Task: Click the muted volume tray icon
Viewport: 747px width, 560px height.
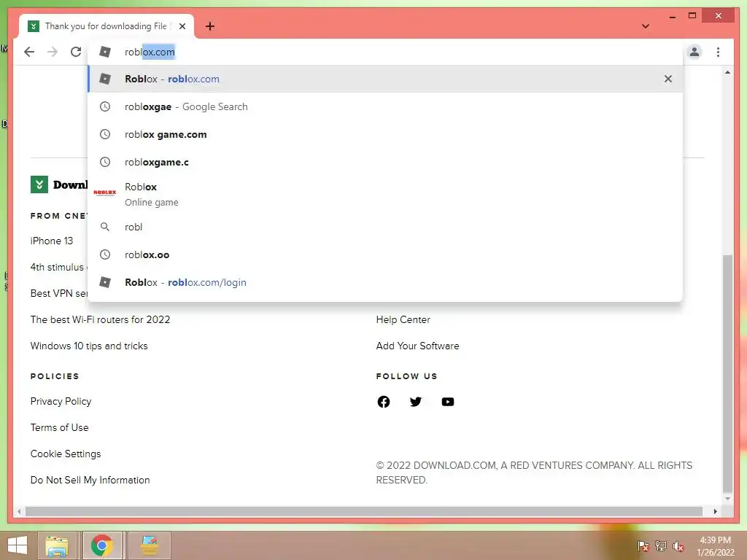Action: coord(678,546)
